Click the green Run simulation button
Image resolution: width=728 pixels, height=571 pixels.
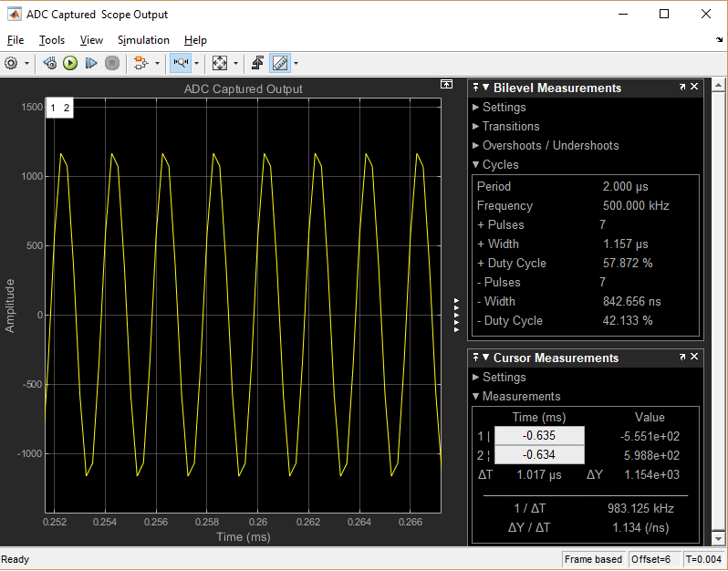pyautogui.click(x=70, y=63)
